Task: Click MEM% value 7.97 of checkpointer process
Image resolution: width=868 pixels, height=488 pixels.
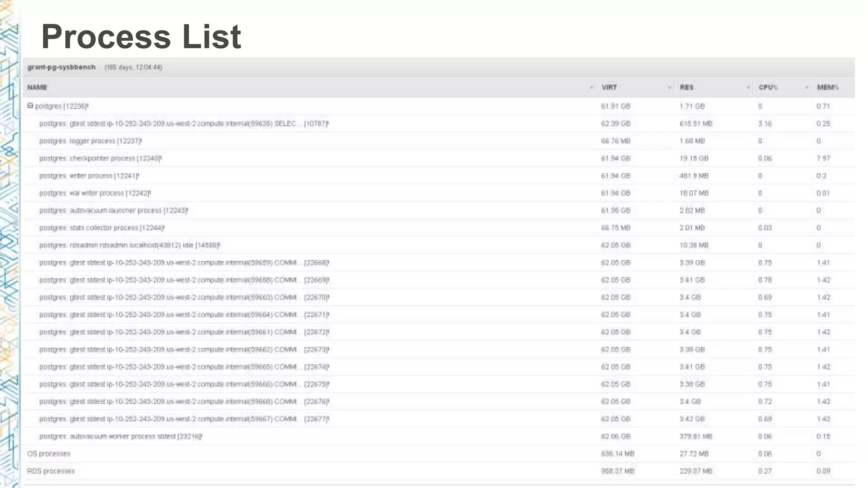Action: pyautogui.click(x=823, y=158)
